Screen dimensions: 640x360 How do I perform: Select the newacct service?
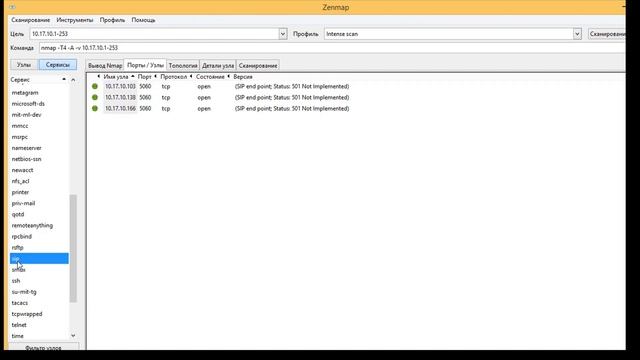pos(22,170)
